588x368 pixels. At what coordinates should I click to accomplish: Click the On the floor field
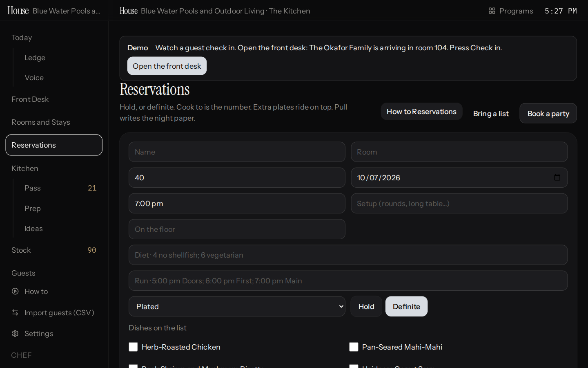(237, 229)
